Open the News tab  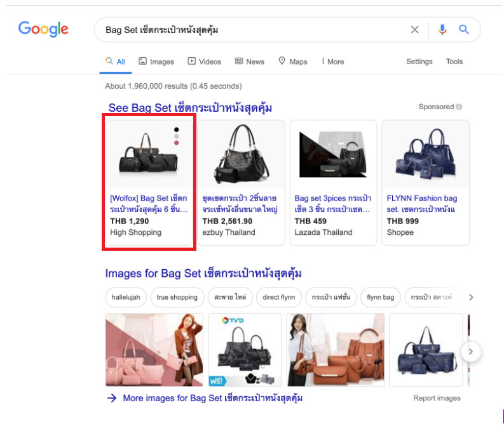[x=250, y=62]
